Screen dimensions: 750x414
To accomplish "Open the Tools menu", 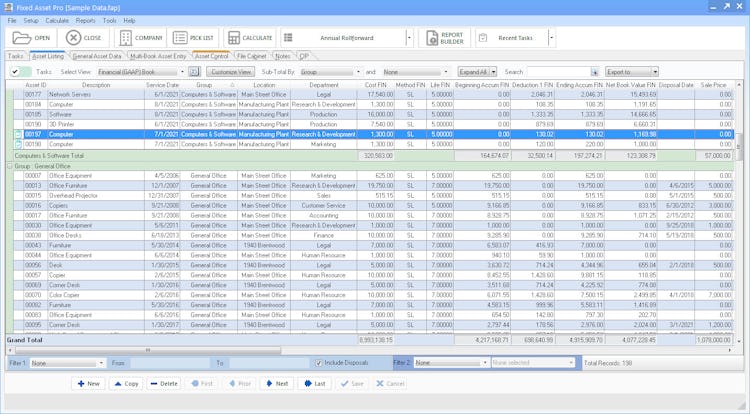I will (110, 21).
